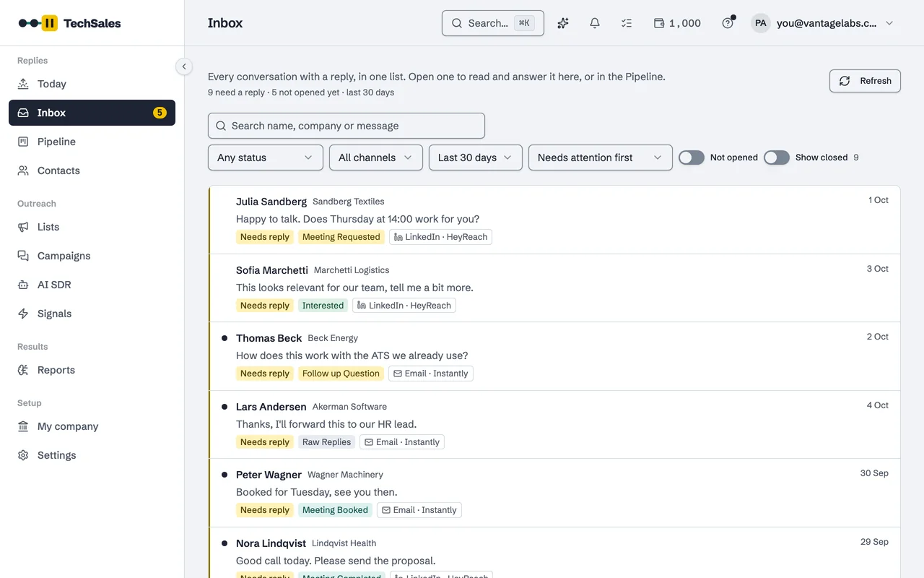Click the unread dot beside Peter Wagner
The width and height of the screenshot is (924, 578).
[x=225, y=475]
